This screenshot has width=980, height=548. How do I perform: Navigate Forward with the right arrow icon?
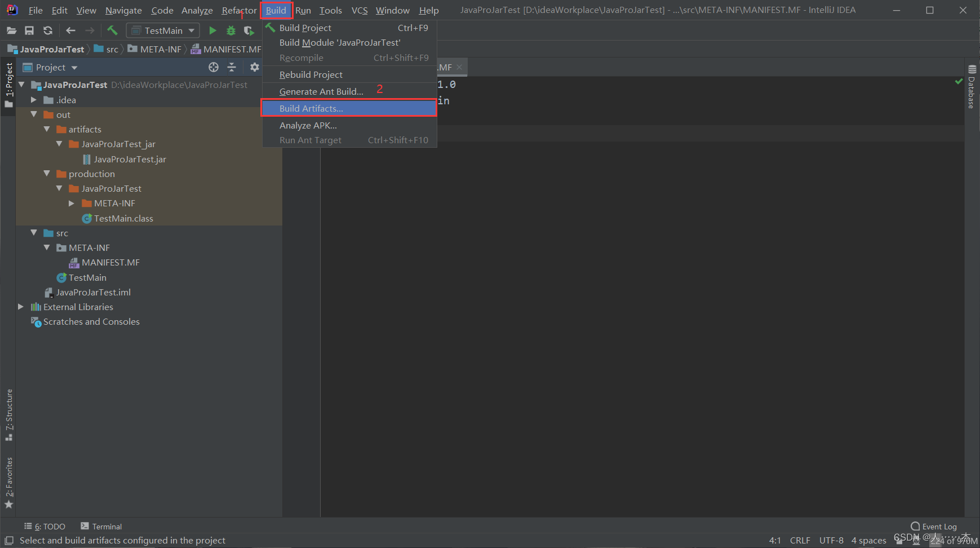click(90, 30)
